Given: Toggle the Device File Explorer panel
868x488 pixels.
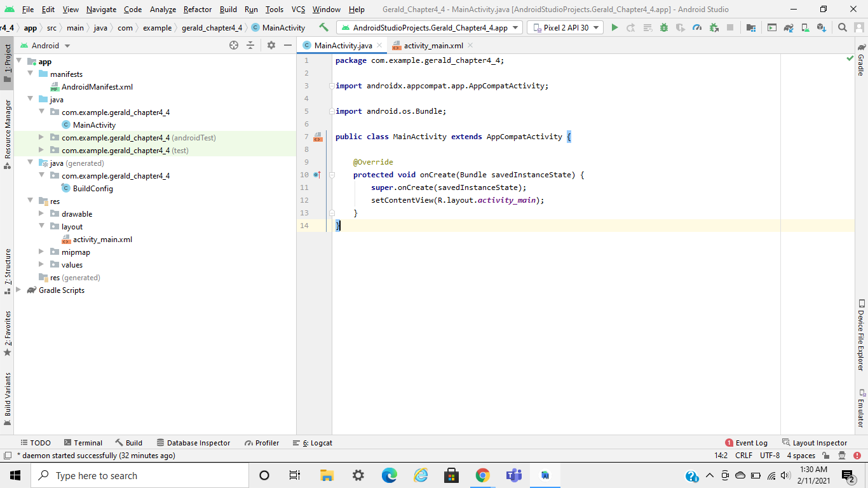Looking at the screenshot, I should click(x=861, y=335).
